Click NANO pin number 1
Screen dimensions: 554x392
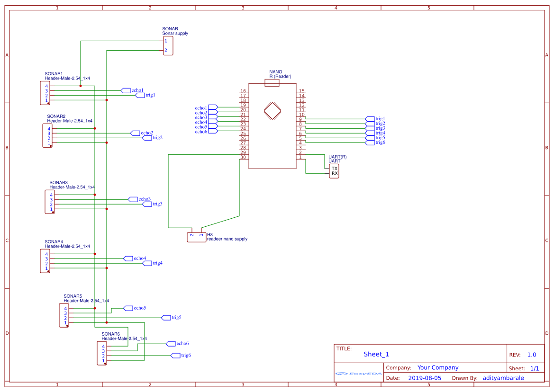coord(300,157)
